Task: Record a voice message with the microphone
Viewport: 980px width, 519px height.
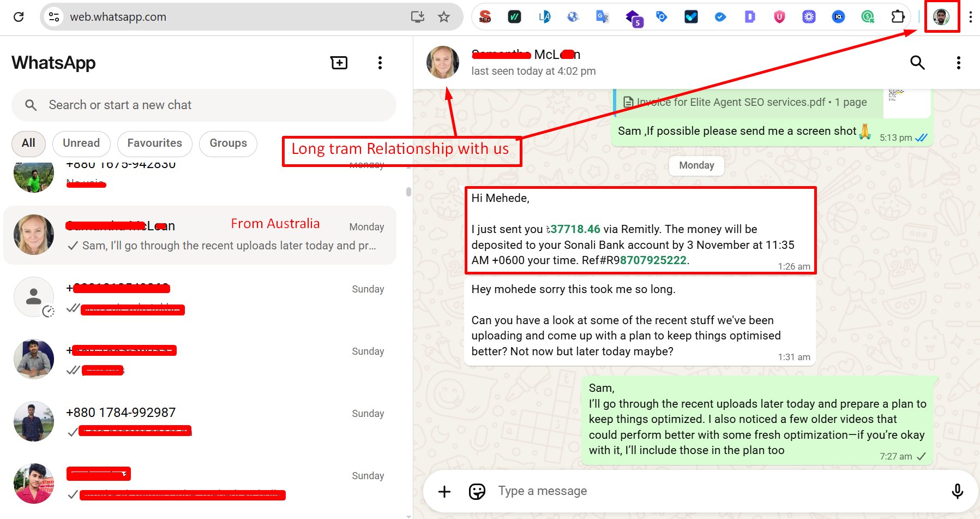Action: coord(957,492)
